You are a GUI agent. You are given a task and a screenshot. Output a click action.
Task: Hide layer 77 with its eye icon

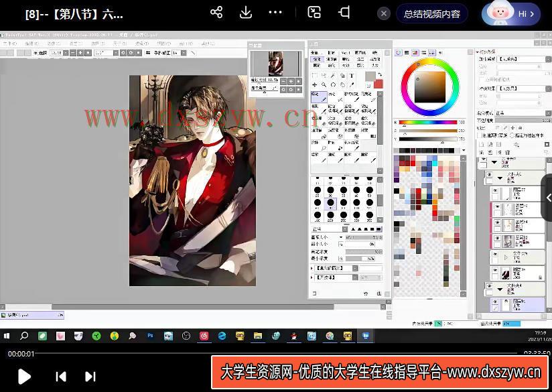pyautogui.click(x=495, y=190)
